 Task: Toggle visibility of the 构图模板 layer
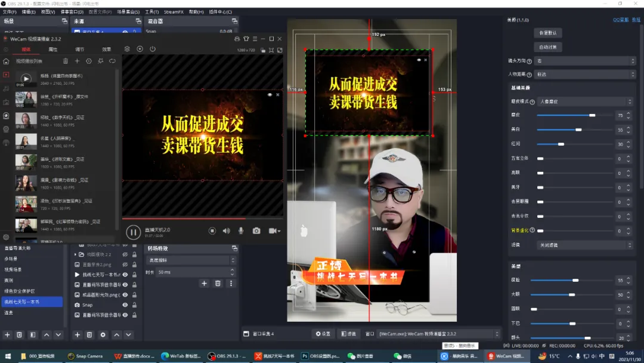(125, 254)
